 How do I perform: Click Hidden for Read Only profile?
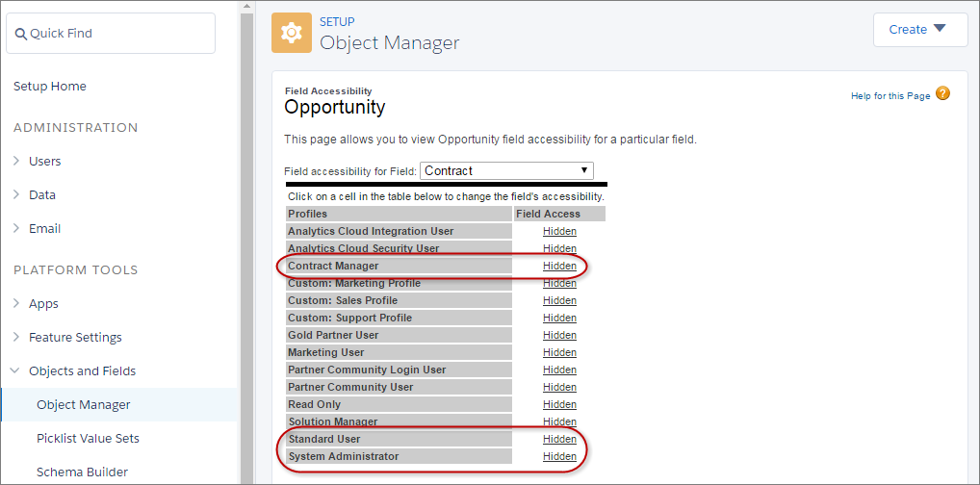tap(559, 404)
